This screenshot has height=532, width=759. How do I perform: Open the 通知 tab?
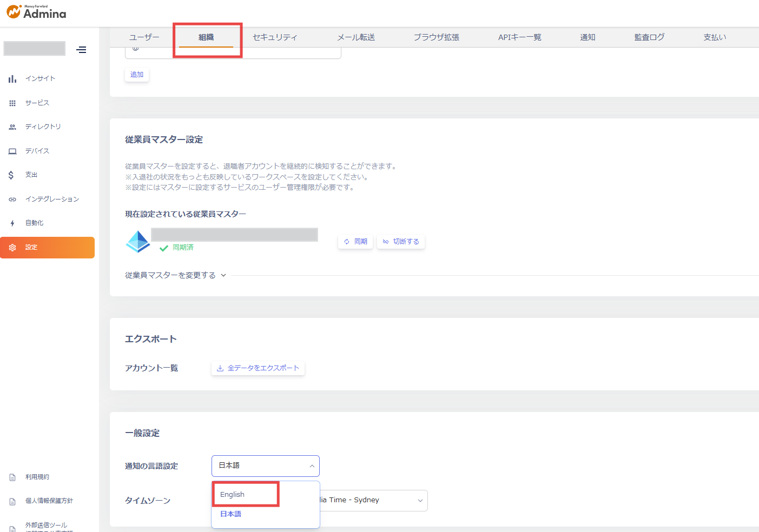click(x=588, y=37)
